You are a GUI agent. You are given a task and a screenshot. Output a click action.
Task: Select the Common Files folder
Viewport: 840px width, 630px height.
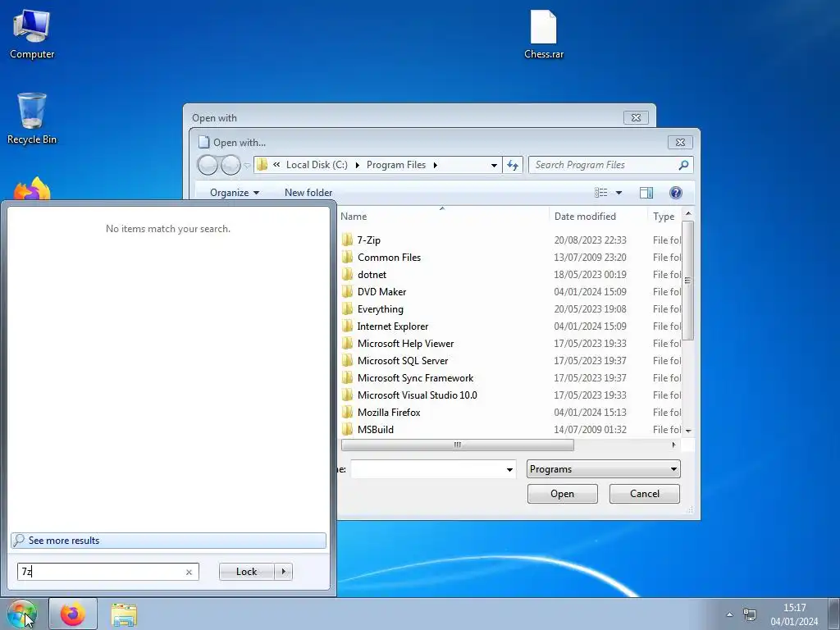coord(389,257)
